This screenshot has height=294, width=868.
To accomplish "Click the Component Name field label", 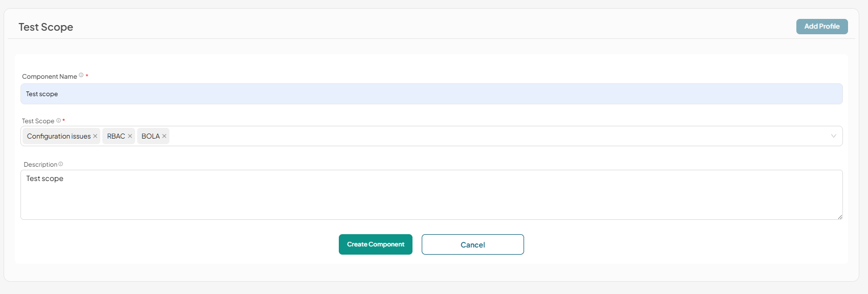I will 50,76.
